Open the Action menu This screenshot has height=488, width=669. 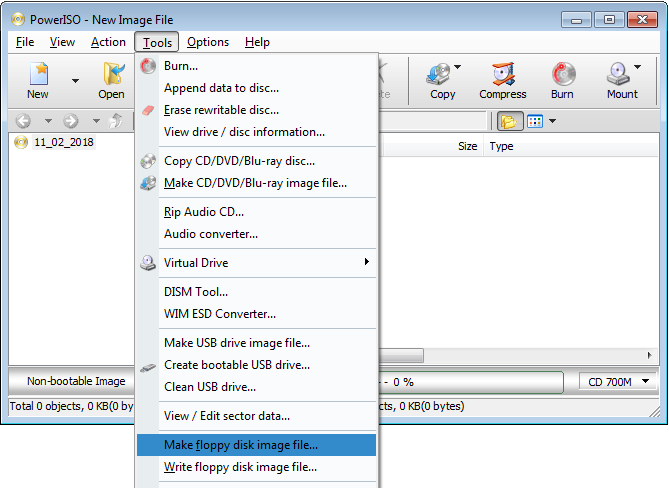tap(108, 42)
